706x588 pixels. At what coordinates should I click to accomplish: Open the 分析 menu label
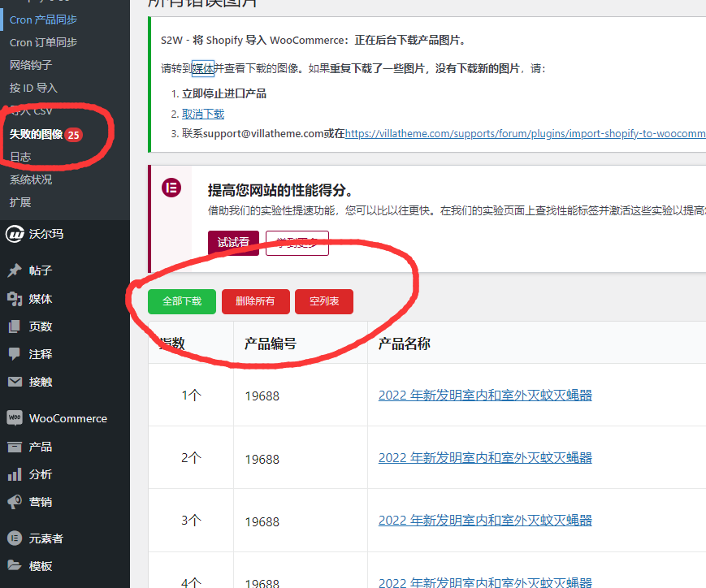41,474
